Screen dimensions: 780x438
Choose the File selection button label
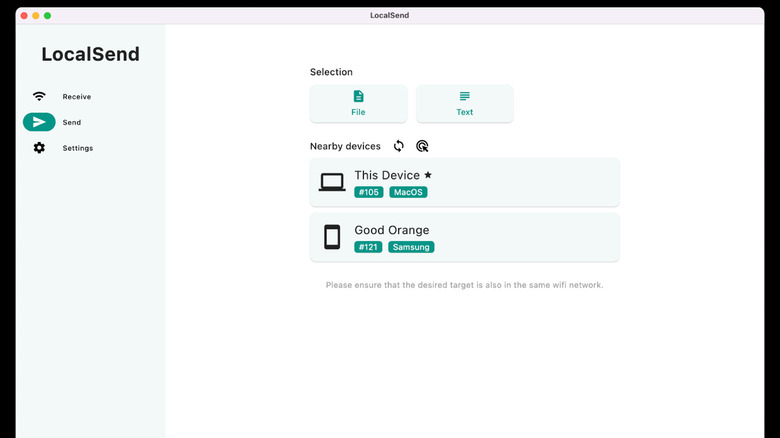tap(358, 112)
